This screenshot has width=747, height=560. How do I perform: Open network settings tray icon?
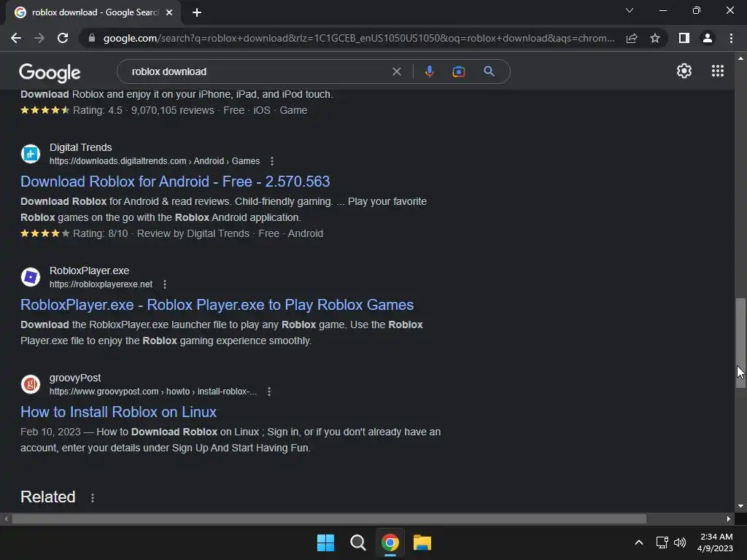(662, 542)
